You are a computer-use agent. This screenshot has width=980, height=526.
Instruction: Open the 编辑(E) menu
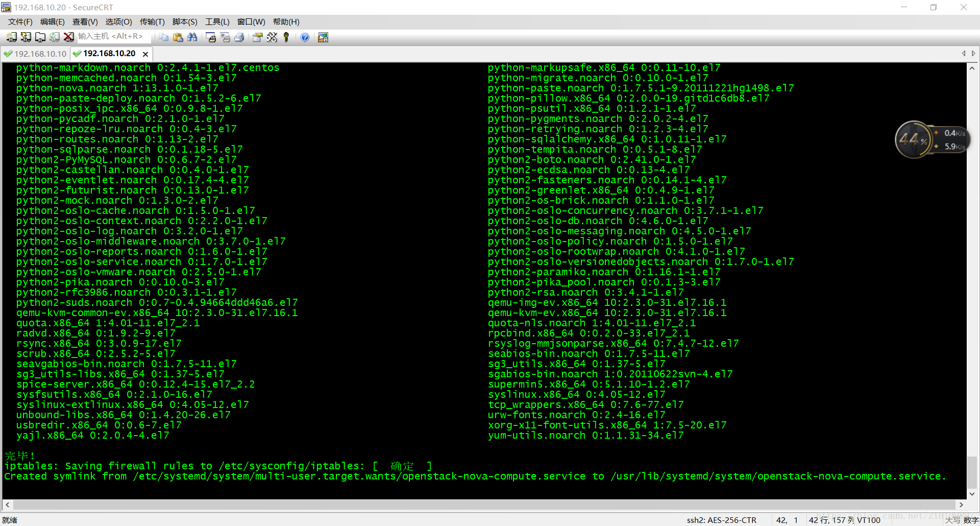[53, 22]
